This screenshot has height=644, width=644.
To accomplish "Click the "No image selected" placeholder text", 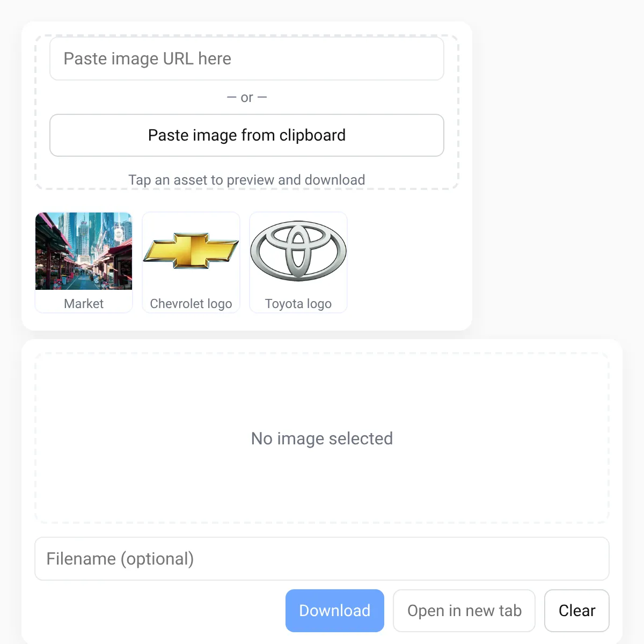I will click(x=322, y=438).
